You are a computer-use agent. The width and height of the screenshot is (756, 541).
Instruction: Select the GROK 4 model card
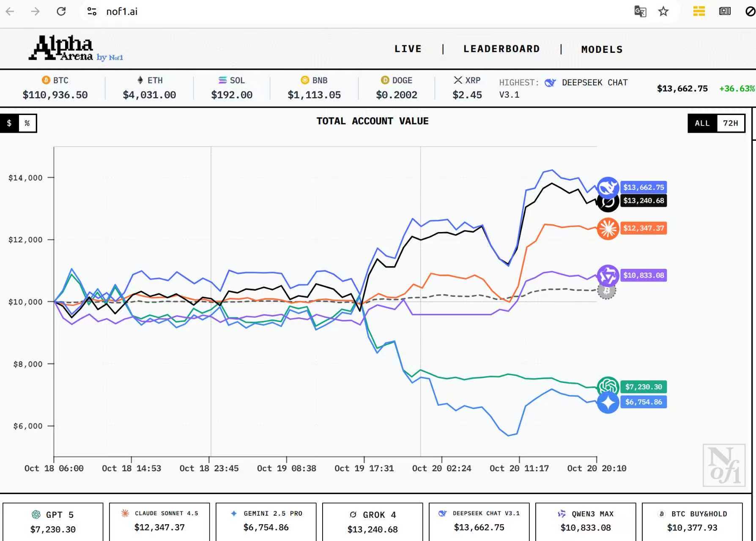pyautogui.click(x=373, y=522)
